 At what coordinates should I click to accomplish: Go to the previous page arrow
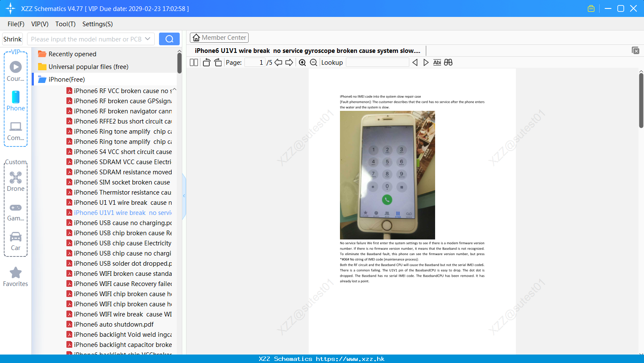pyautogui.click(x=278, y=63)
